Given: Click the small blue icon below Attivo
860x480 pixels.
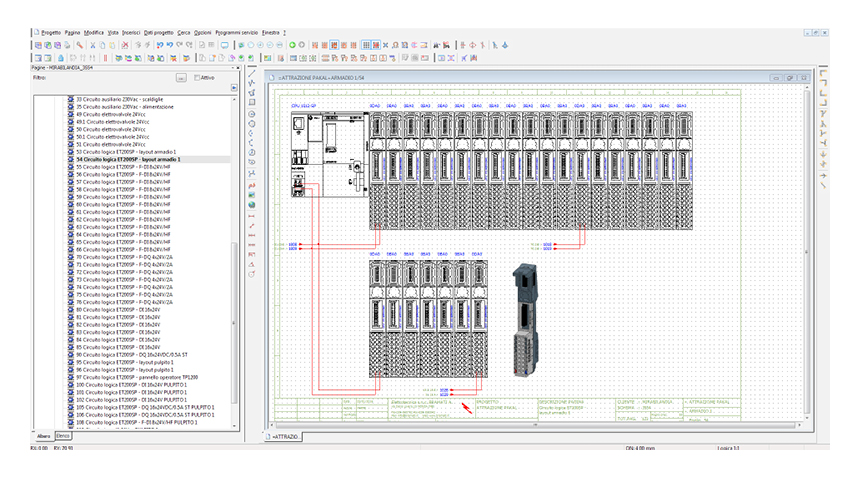Looking at the screenshot, I should coord(234,88).
